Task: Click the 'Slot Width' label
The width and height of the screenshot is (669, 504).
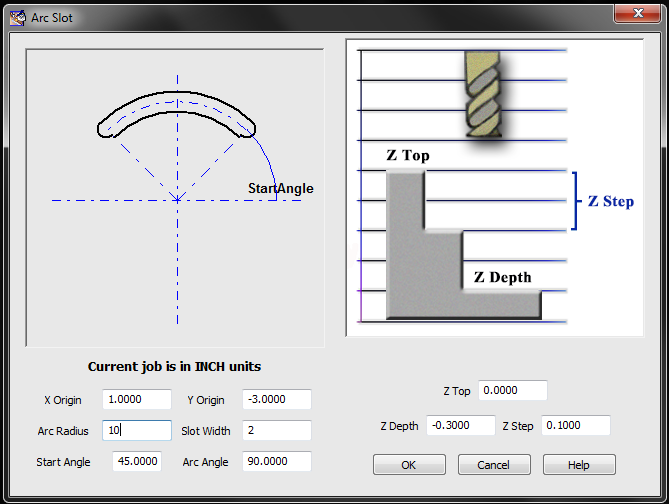Action: (206, 431)
